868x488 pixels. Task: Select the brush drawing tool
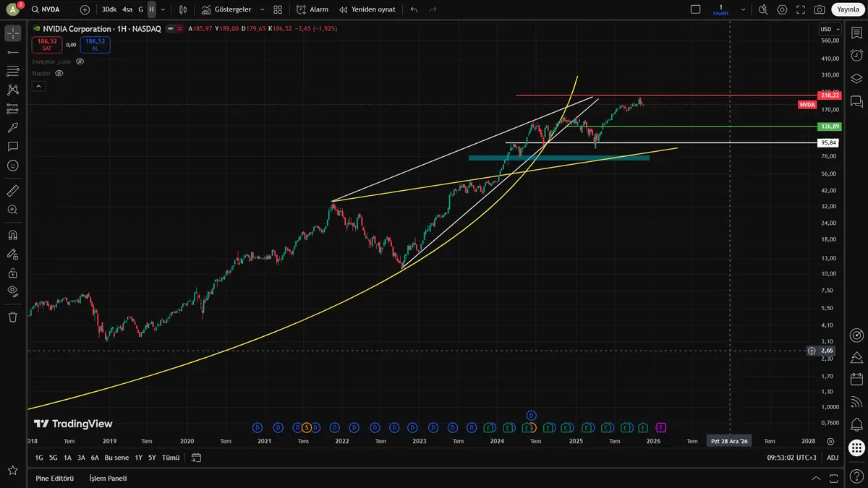[12, 127]
